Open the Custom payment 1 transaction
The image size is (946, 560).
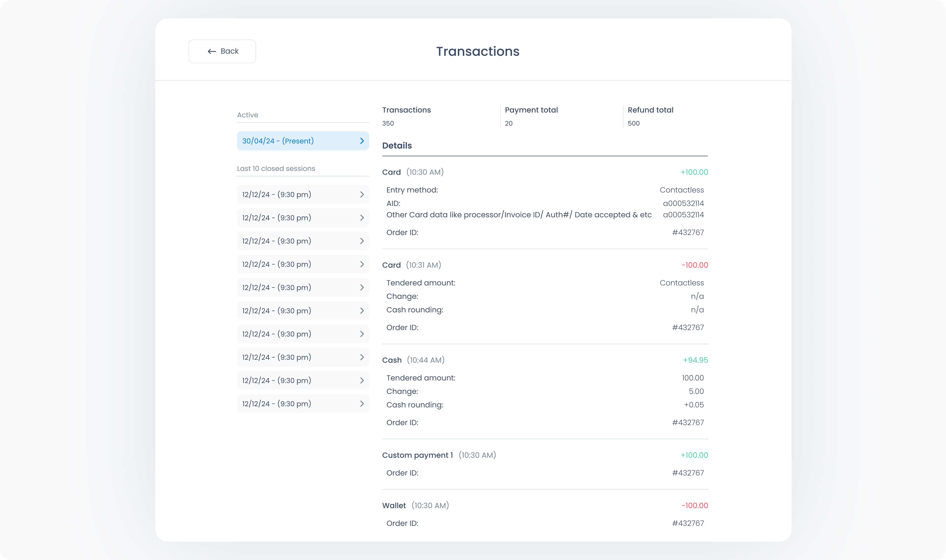coord(439,455)
